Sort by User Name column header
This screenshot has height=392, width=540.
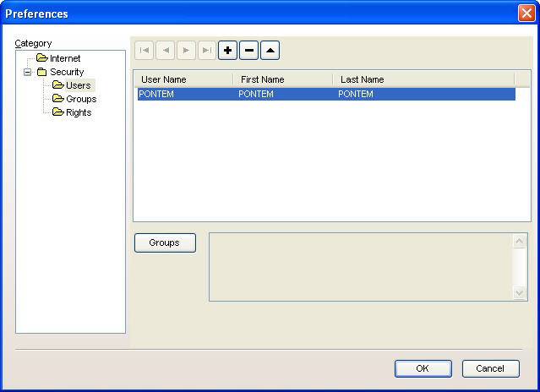click(x=183, y=79)
